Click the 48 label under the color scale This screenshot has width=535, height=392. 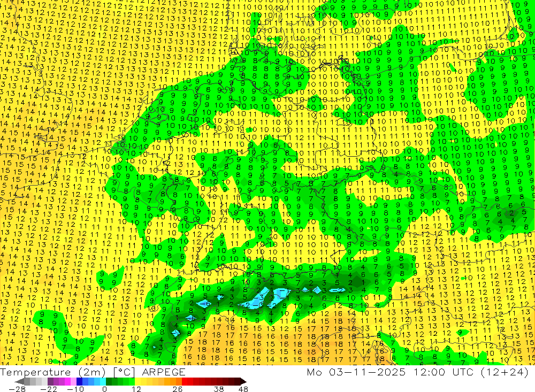pos(243,389)
